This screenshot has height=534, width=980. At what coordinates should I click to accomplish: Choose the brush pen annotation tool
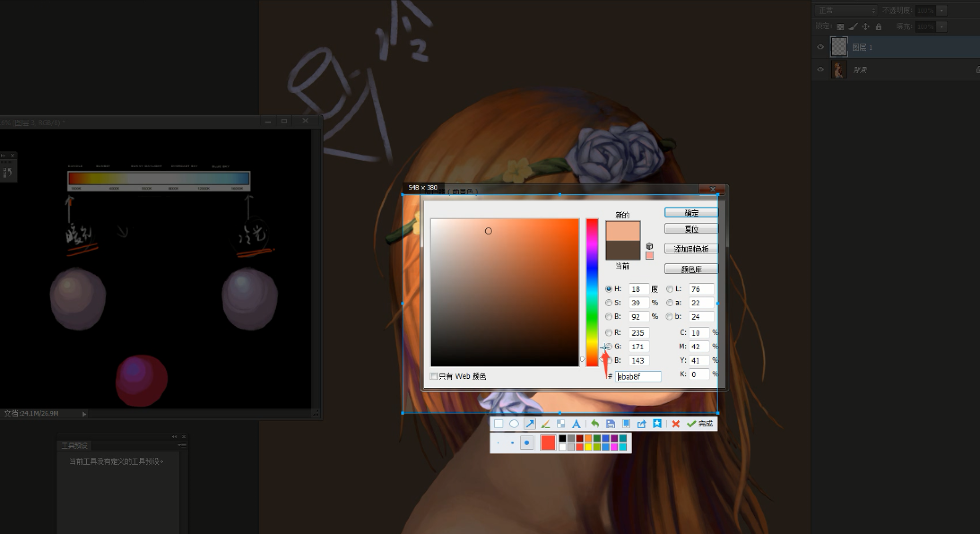[545, 424]
